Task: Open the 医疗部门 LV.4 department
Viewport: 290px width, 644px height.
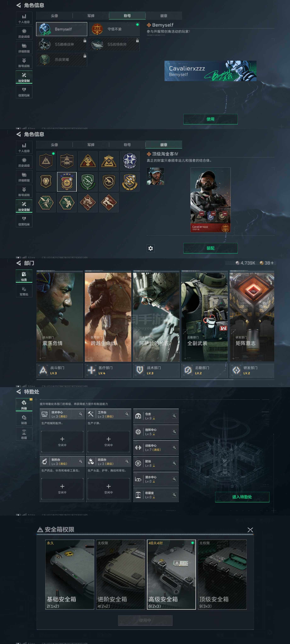Action: point(108,370)
